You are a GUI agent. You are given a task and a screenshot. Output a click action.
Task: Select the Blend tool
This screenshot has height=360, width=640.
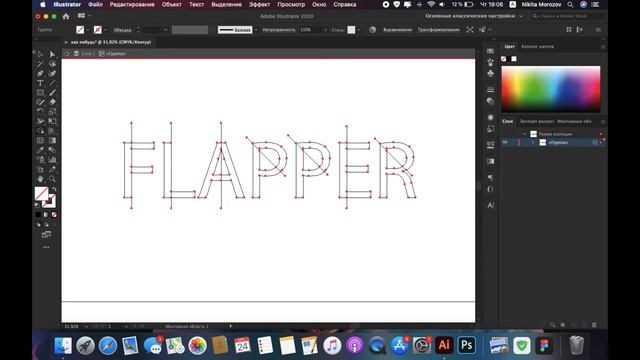52,150
